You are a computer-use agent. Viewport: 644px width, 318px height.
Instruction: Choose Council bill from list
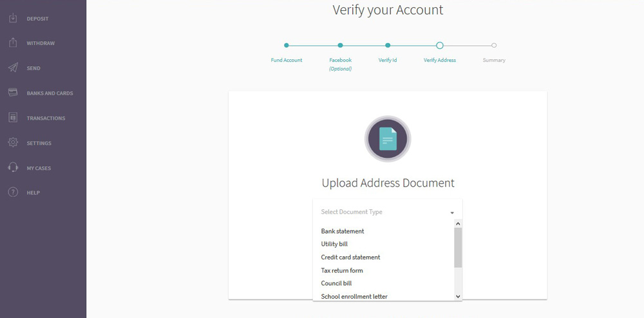(336, 283)
